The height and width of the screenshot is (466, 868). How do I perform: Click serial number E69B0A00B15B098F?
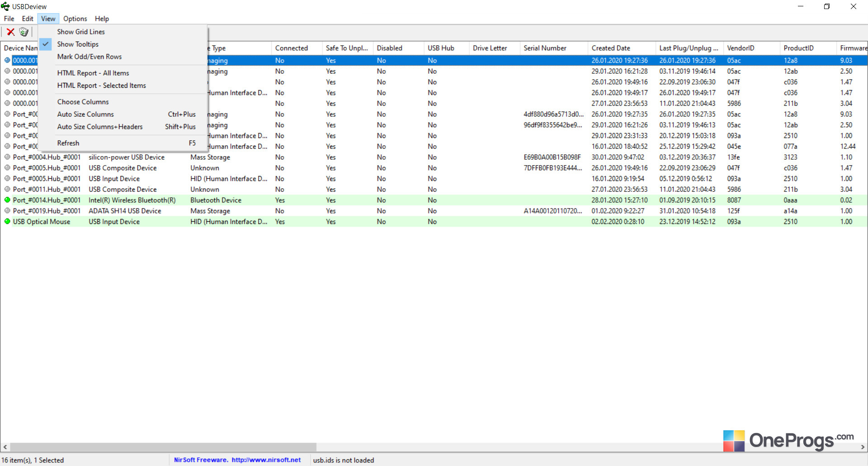(552, 157)
